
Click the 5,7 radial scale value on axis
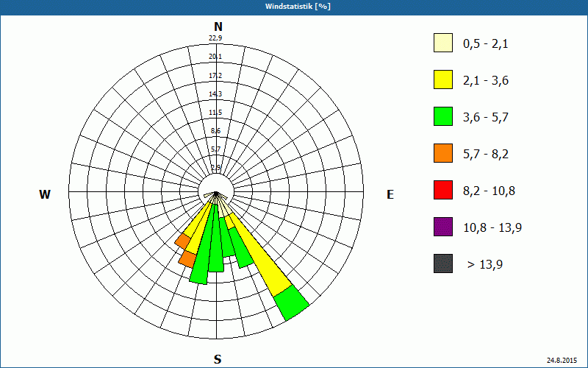click(x=216, y=149)
